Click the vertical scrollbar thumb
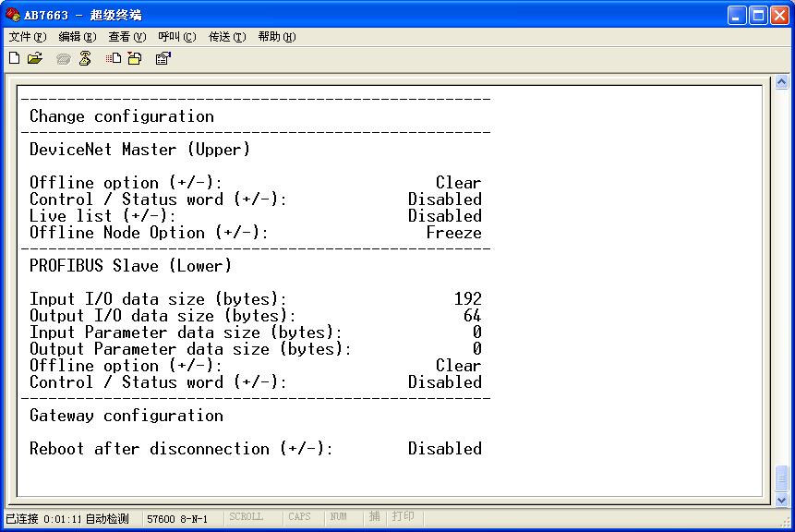Image resolution: width=795 pixels, height=532 pixels. pos(781,478)
